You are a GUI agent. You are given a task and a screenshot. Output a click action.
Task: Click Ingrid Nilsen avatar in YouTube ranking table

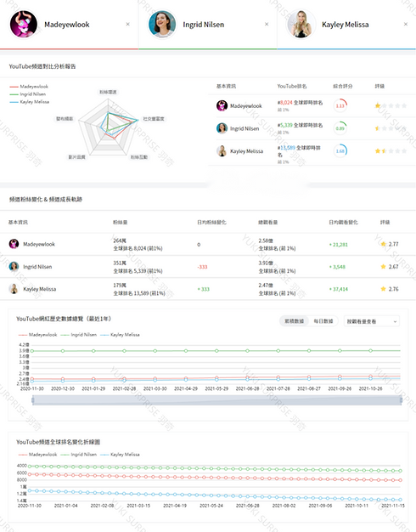coord(222,128)
